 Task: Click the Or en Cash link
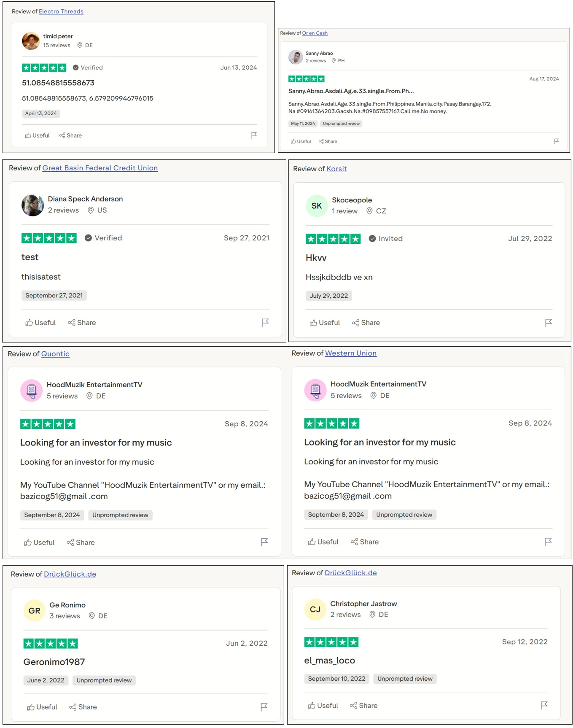click(315, 33)
